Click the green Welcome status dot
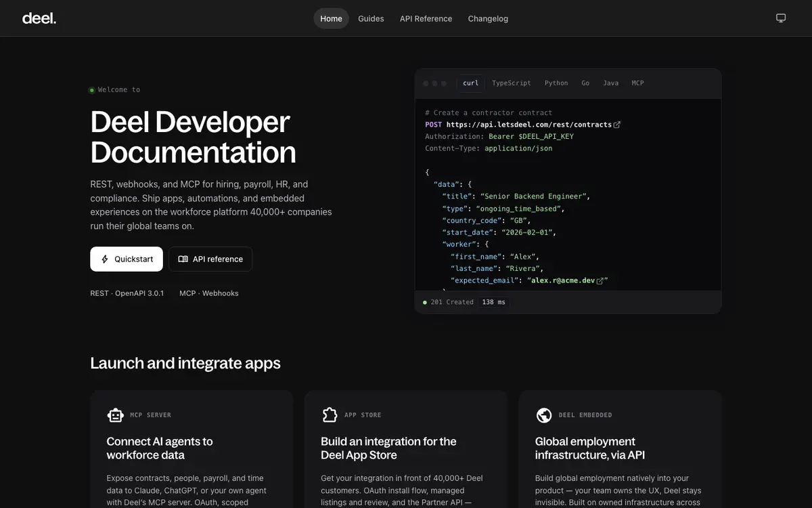Viewport: 812px width, 508px height. (x=92, y=90)
